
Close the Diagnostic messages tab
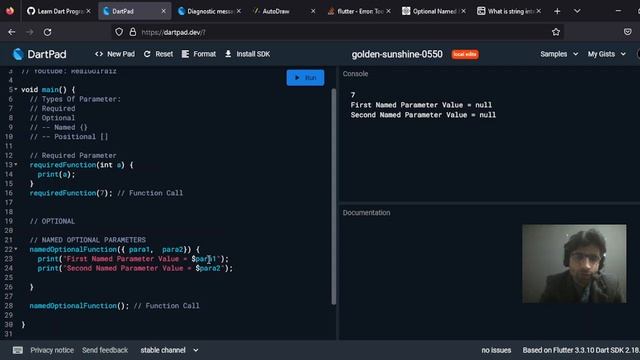(x=239, y=11)
